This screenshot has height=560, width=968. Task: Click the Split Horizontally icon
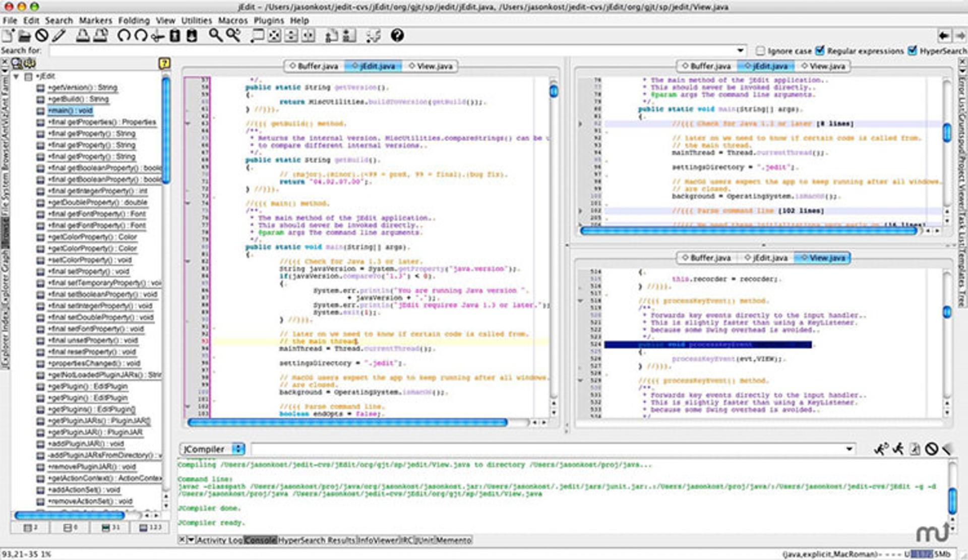(291, 36)
